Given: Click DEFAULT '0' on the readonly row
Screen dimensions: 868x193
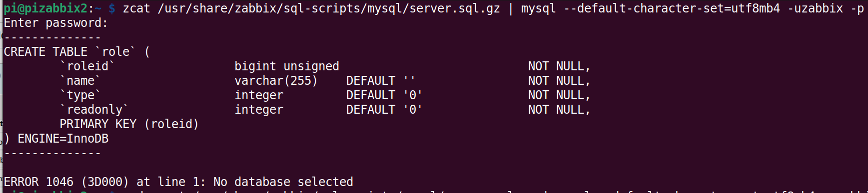Looking at the screenshot, I should click(384, 110).
